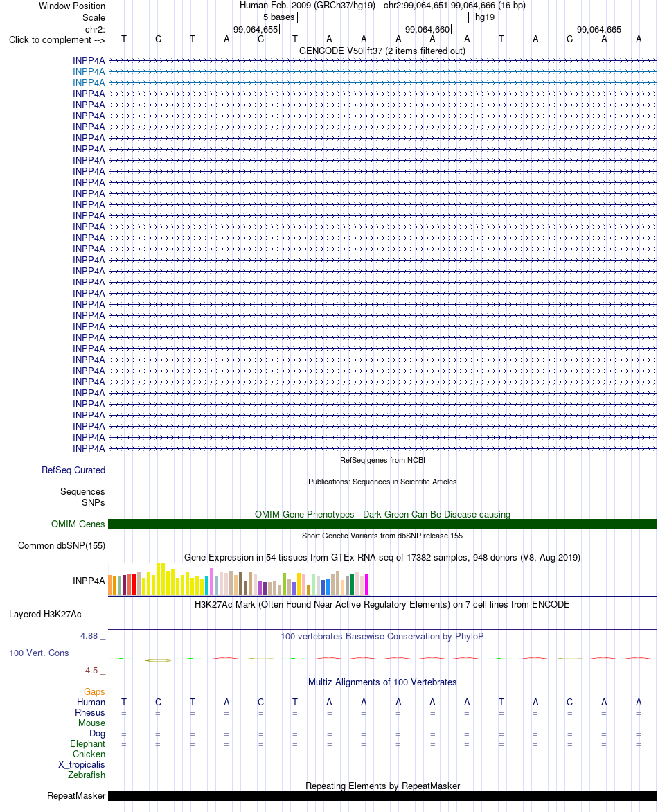Click 'Repeating Elements by RepeatMasker' title

pyautogui.click(x=382, y=786)
